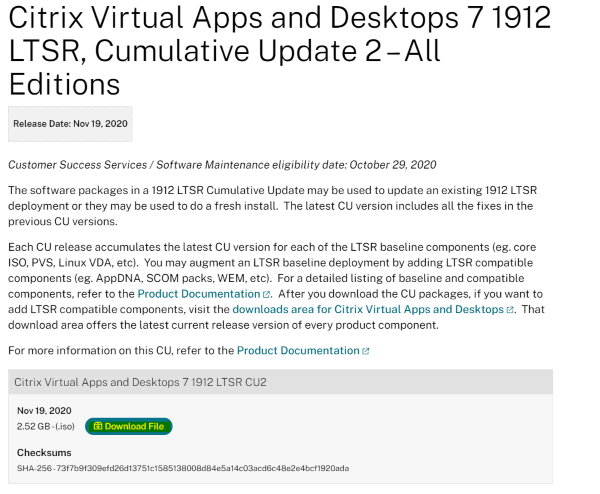Click the Nov 19, 2020 date above file size
Viewport: 600px width, 494px height.
click(44, 411)
